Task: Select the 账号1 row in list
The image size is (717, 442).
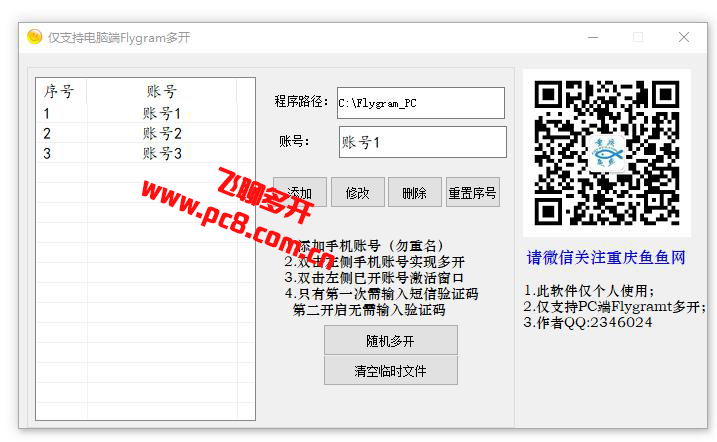Action: 145,113
